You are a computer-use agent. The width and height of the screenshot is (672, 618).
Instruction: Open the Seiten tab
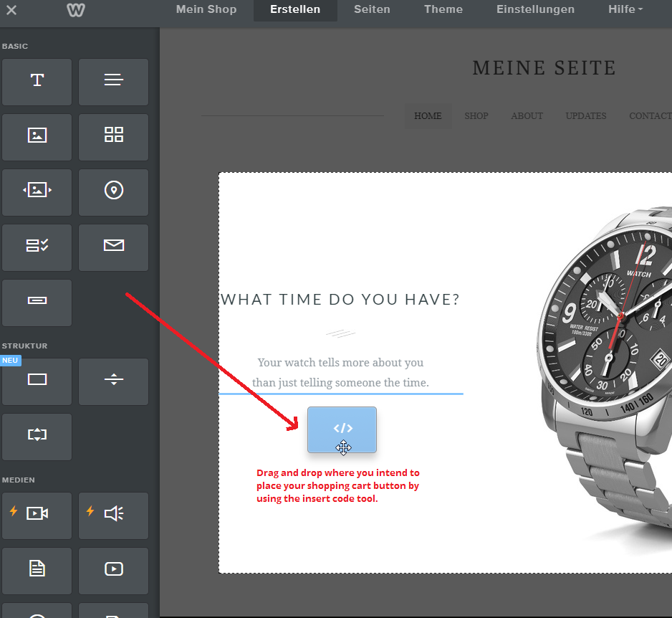coord(372,9)
